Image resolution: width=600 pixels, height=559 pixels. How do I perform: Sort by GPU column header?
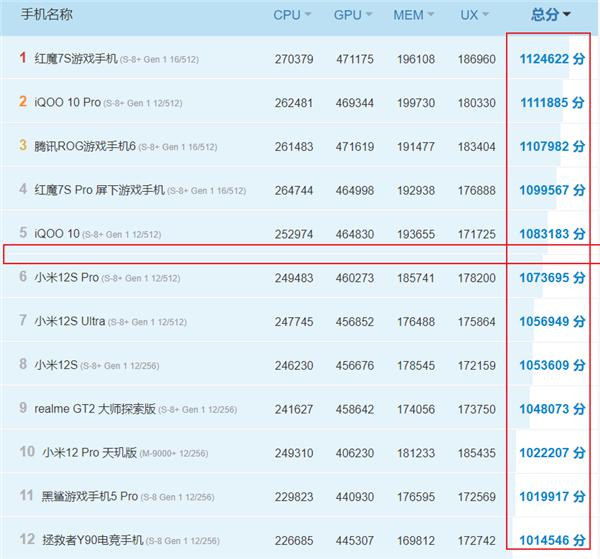[x=352, y=15]
